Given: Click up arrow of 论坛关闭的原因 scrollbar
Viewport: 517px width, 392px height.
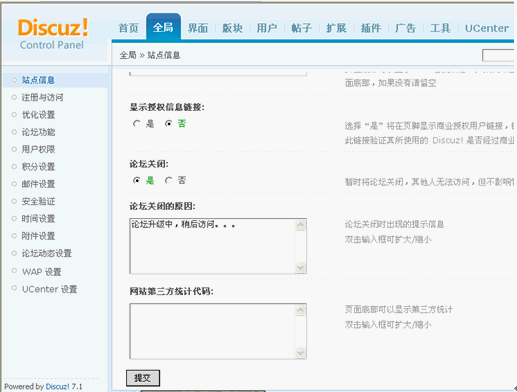Looking at the screenshot, I should pos(301,225).
